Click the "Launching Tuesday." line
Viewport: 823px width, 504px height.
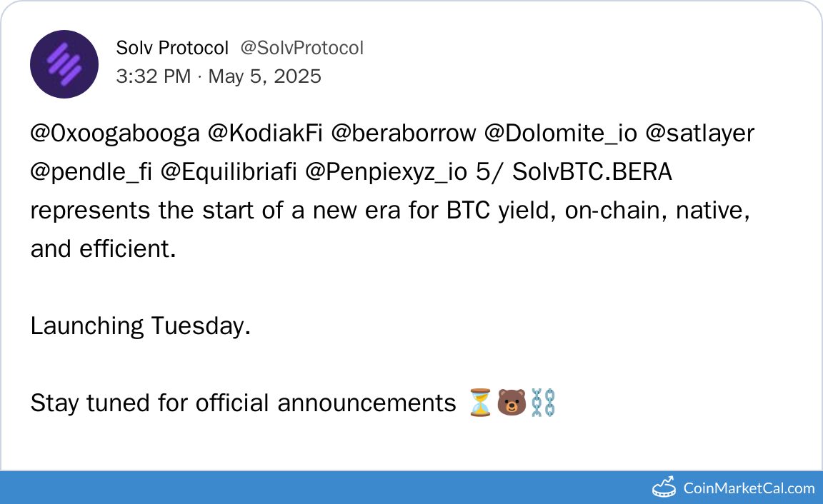click(x=141, y=326)
